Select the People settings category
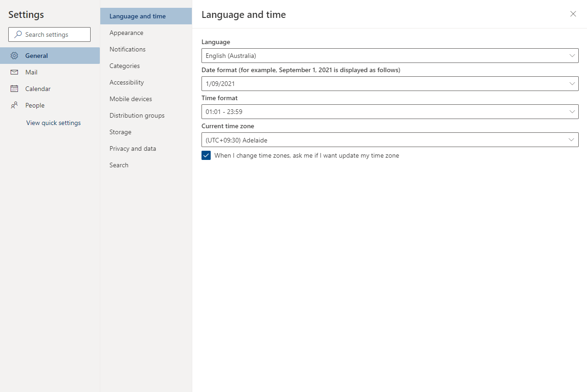This screenshot has width=587, height=392. 50,105
